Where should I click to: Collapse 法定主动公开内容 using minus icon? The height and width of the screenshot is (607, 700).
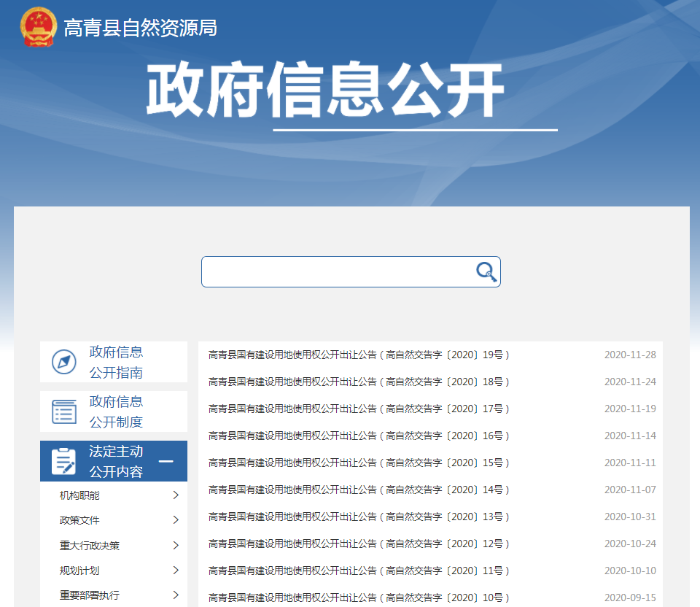[x=166, y=461]
